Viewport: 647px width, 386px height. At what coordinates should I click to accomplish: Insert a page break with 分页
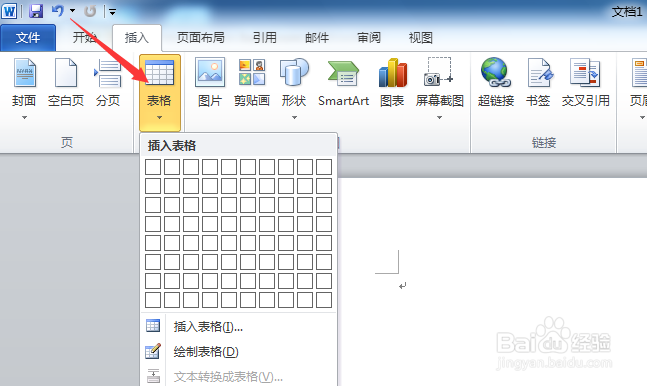[108, 83]
